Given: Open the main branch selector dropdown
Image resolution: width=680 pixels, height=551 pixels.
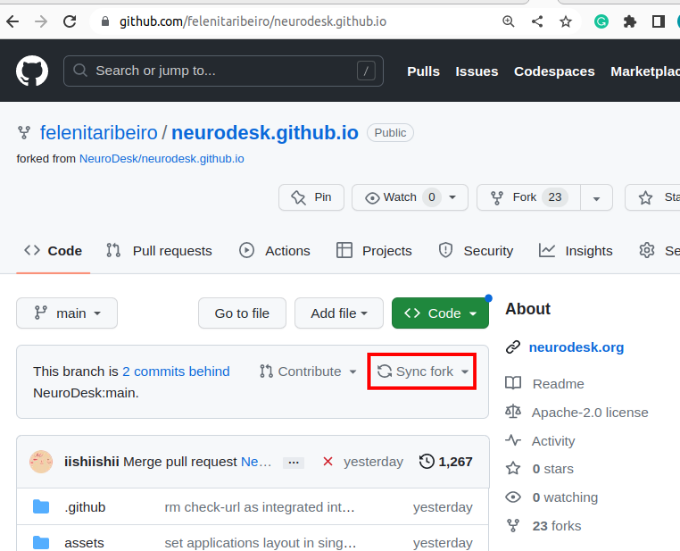Looking at the screenshot, I should point(67,313).
